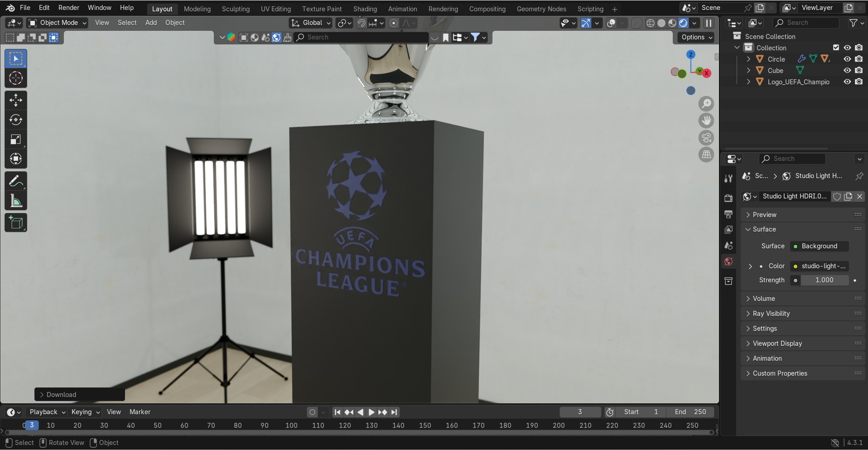Toggle the Collection eye visibility

coord(847,48)
